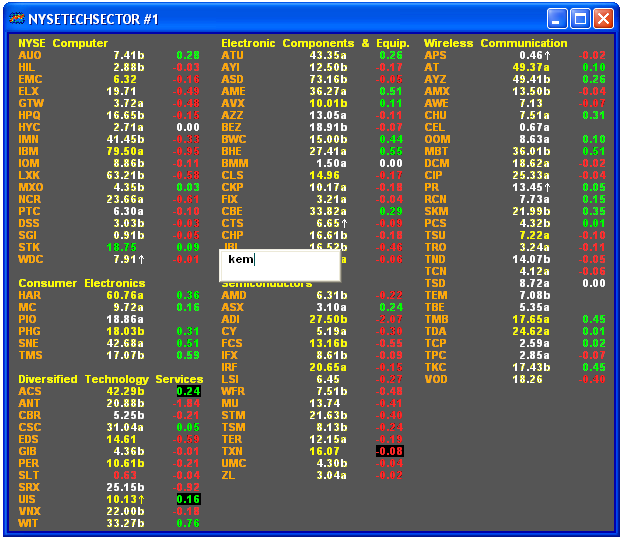Maximize the NYSETECHSECTOR #1 window
This screenshot has height=539, width=622.
click(580, 18)
